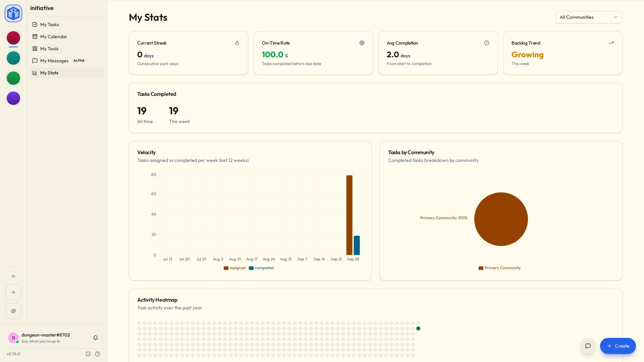Select the teal community avatar
Screen dimensions: 644x362
click(x=13, y=58)
